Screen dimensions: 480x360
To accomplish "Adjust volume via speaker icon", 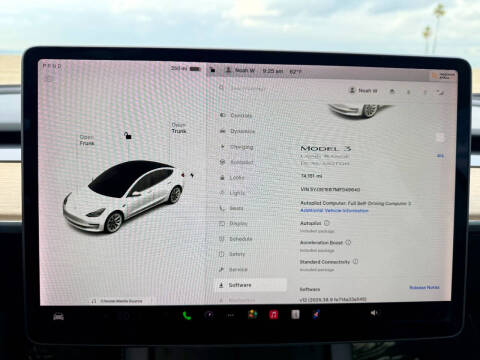I will 375,313.
